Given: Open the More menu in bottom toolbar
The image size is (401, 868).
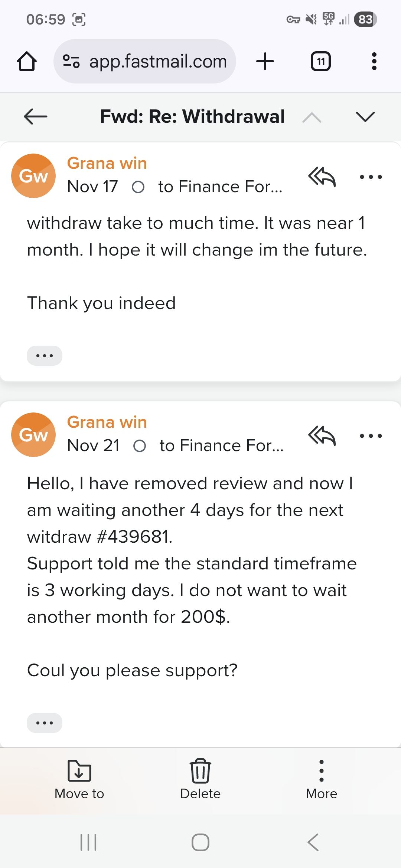Looking at the screenshot, I should pos(322,779).
